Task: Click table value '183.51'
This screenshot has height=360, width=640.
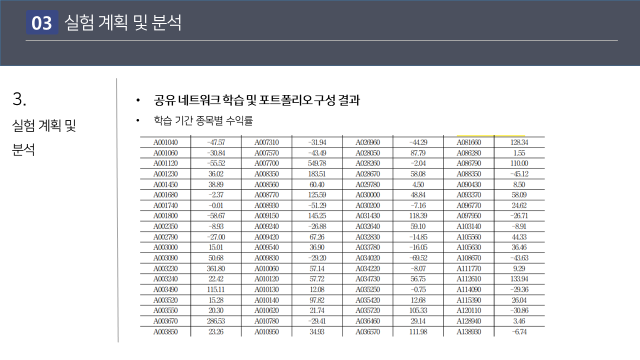Action: (x=317, y=174)
